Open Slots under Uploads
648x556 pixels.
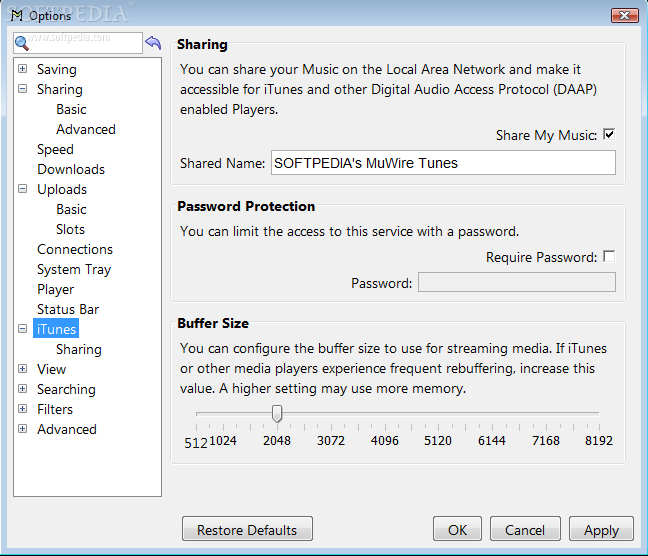[x=70, y=229]
